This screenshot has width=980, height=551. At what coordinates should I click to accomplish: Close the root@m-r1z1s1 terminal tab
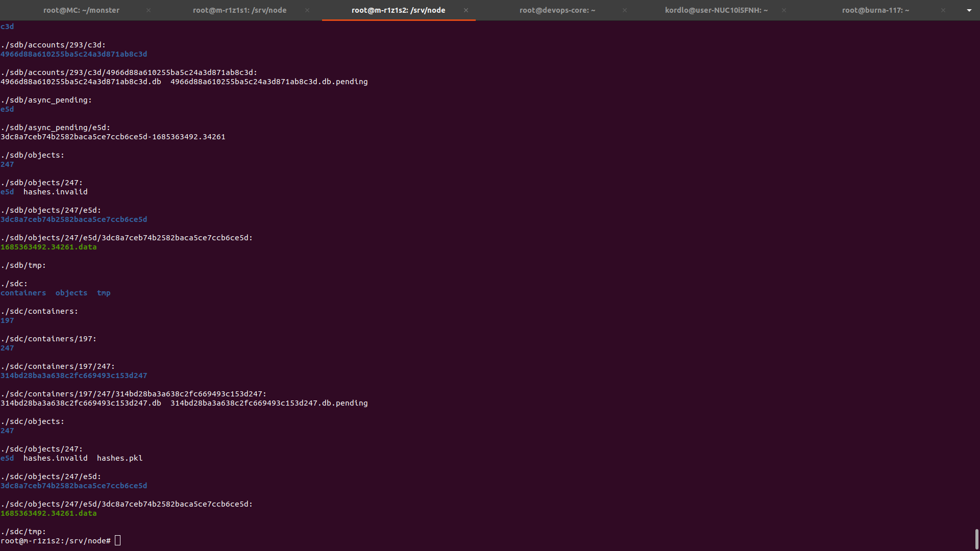(x=307, y=10)
